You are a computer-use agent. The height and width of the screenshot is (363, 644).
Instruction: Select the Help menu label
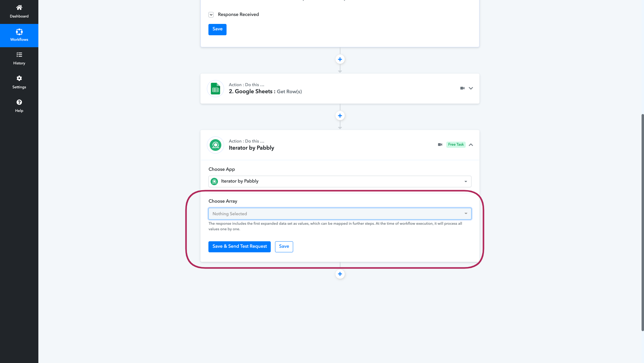tap(19, 111)
